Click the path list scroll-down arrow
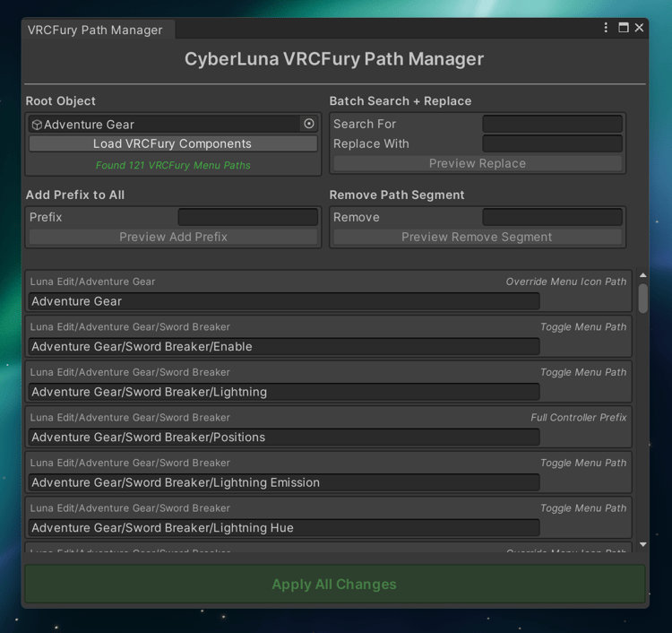Image resolution: width=672 pixels, height=633 pixels. [x=642, y=544]
